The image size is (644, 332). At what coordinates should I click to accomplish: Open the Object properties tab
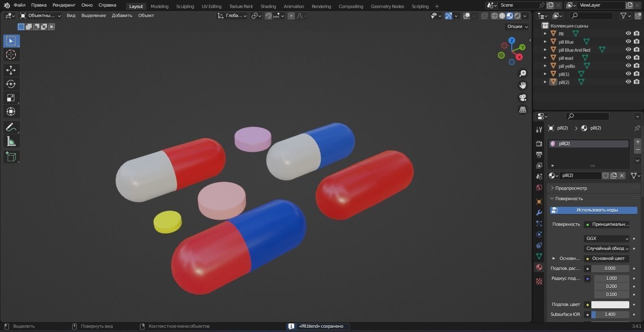pyautogui.click(x=539, y=202)
